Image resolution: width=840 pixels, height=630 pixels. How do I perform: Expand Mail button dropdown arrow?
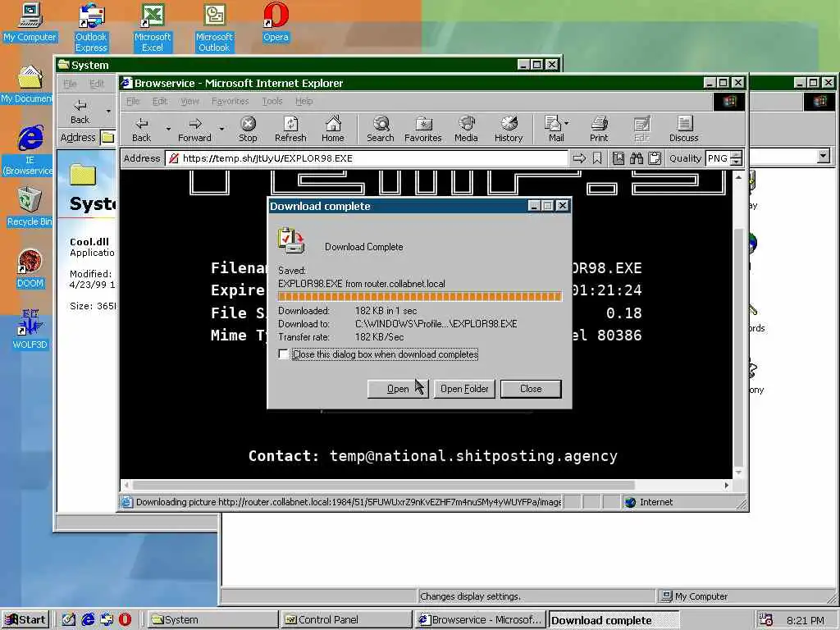566,123
